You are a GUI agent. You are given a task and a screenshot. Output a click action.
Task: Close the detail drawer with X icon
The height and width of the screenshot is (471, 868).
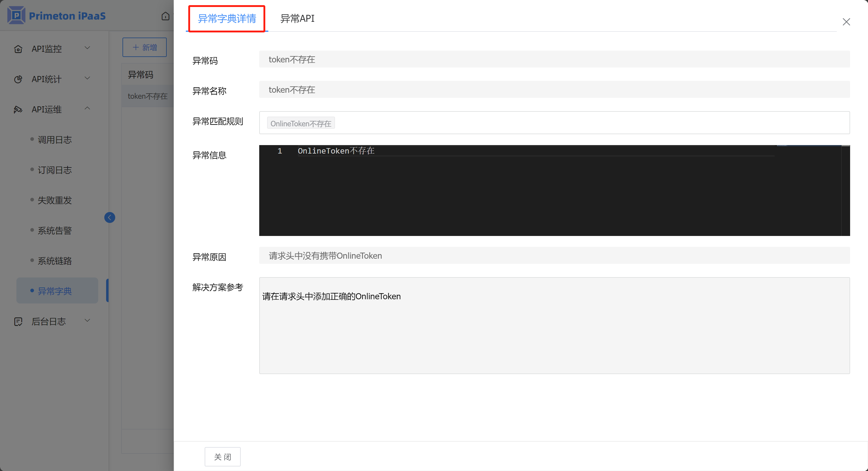pyautogui.click(x=846, y=22)
